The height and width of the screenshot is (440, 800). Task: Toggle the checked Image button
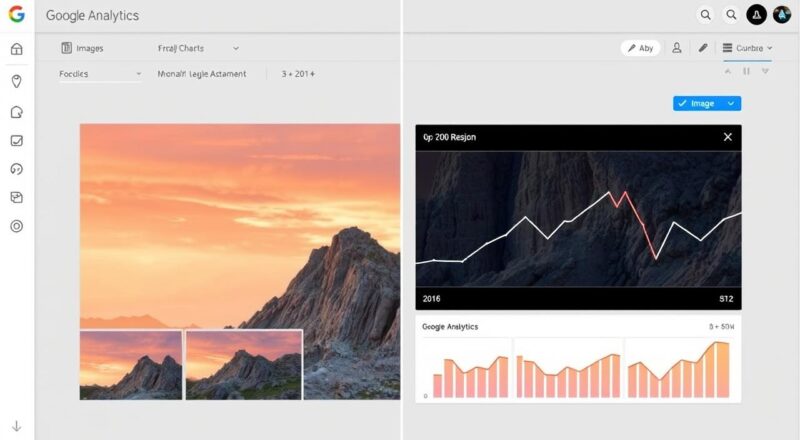click(706, 103)
